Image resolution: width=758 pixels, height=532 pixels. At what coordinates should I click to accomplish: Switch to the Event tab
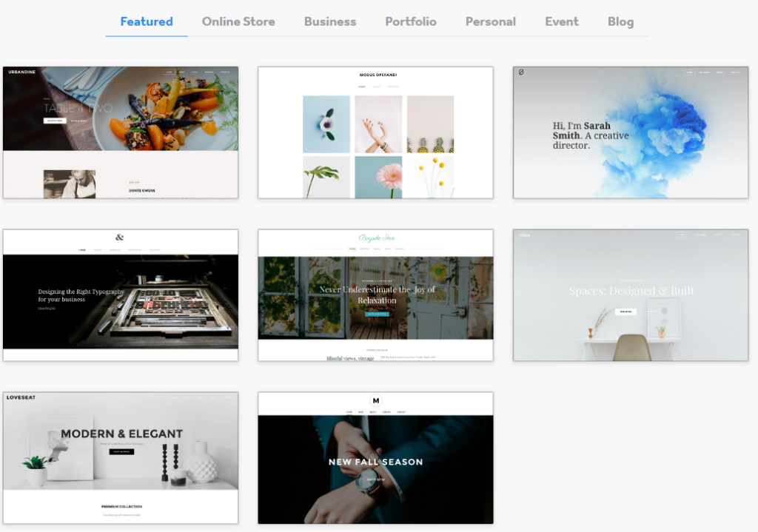pyautogui.click(x=562, y=21)
